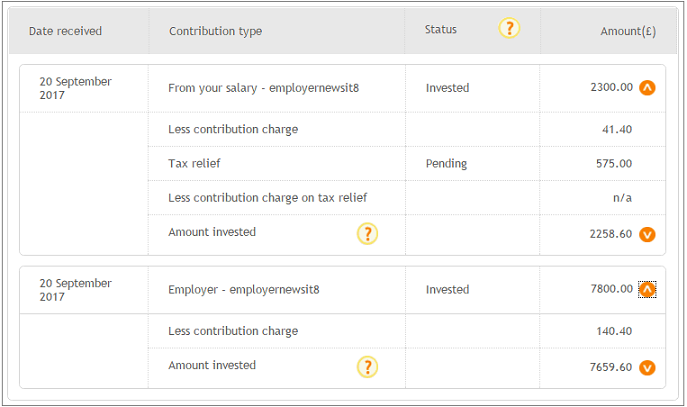Click 'Amount invested' label under Employer contribution

coord(212,365)
